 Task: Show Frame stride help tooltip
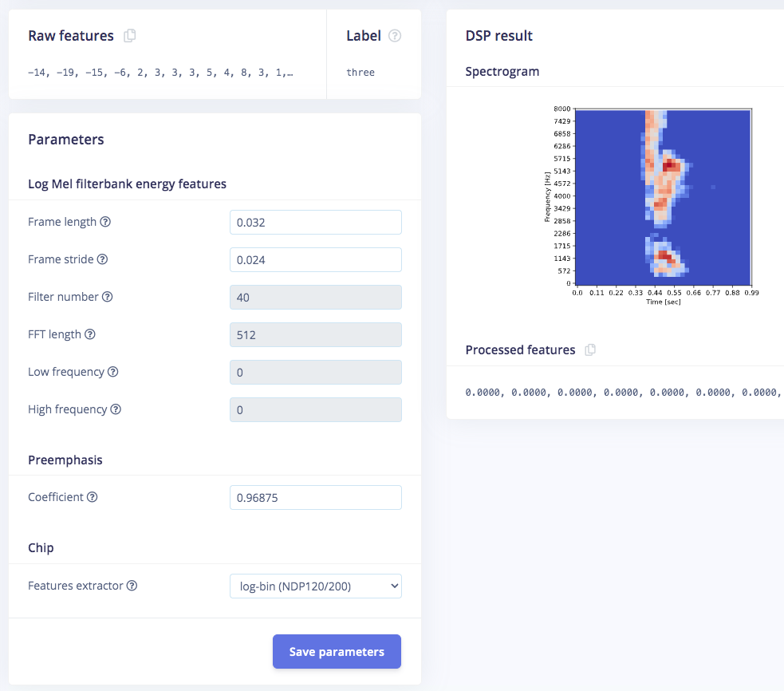103,259
